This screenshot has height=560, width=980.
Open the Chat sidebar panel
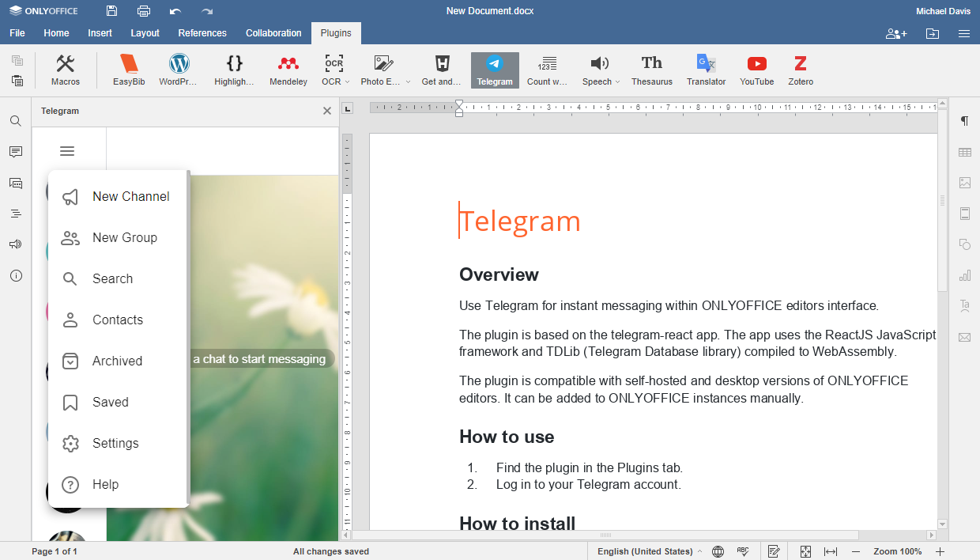(x=16, y=183)
